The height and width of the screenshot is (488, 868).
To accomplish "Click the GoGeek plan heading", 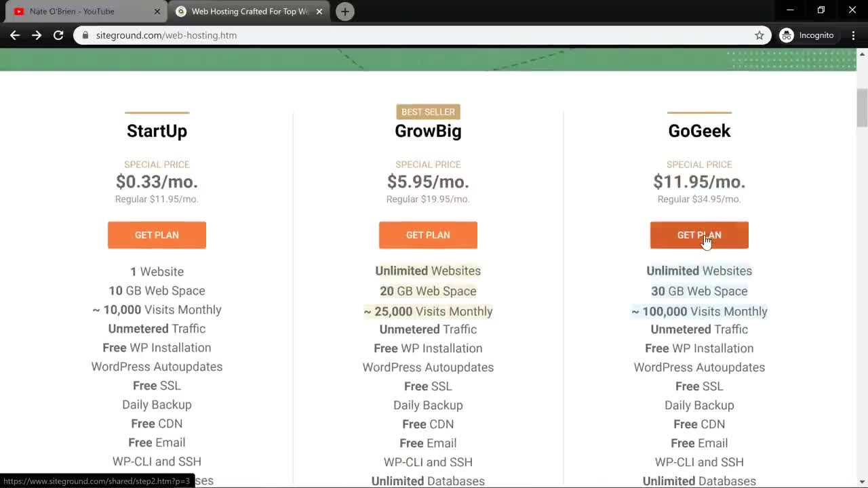I will (699, 131).
